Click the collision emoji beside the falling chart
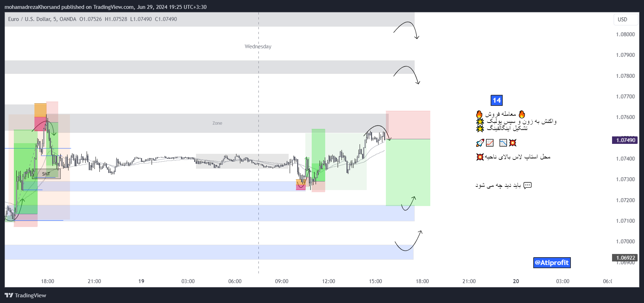This screenshot has height=303, width=644. tap(513, 143)
